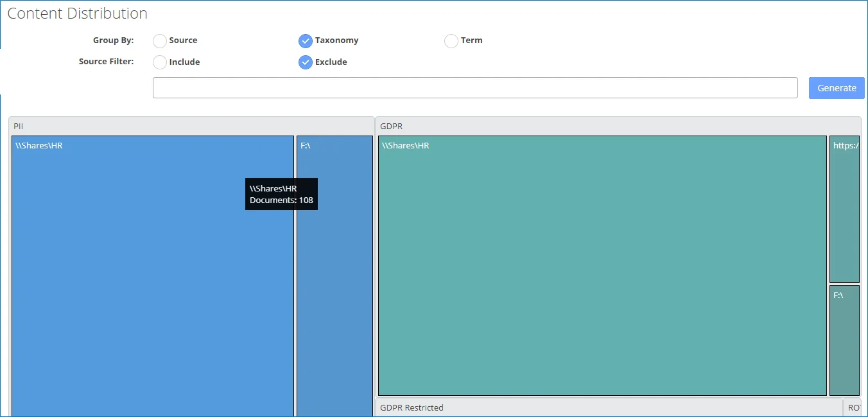Viewport: 868px width, 417px height.
Task: Choose the Term group-by radio button
Action: click(451, 41)
